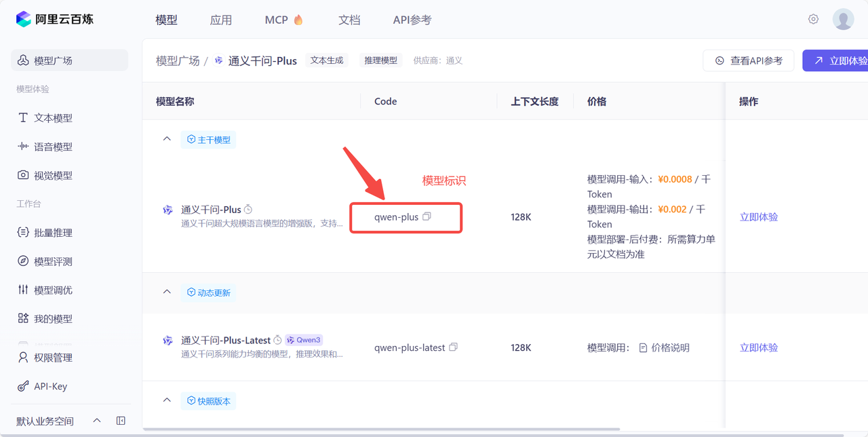Click the clock icon beside 通义千问-Plus-Latest

[x=277, y=340]
